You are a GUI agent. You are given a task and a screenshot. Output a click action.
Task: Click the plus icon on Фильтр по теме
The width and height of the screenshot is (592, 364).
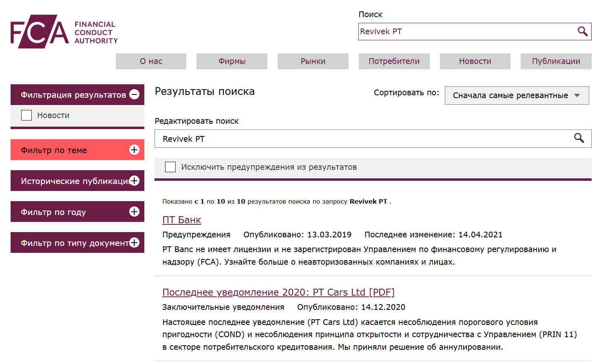click(x=134, y=150)
